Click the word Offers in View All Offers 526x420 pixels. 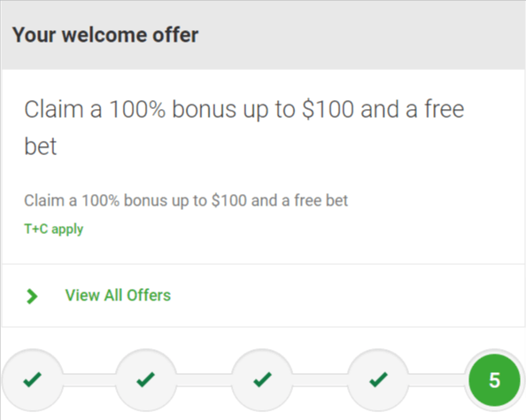coord(149,295)
